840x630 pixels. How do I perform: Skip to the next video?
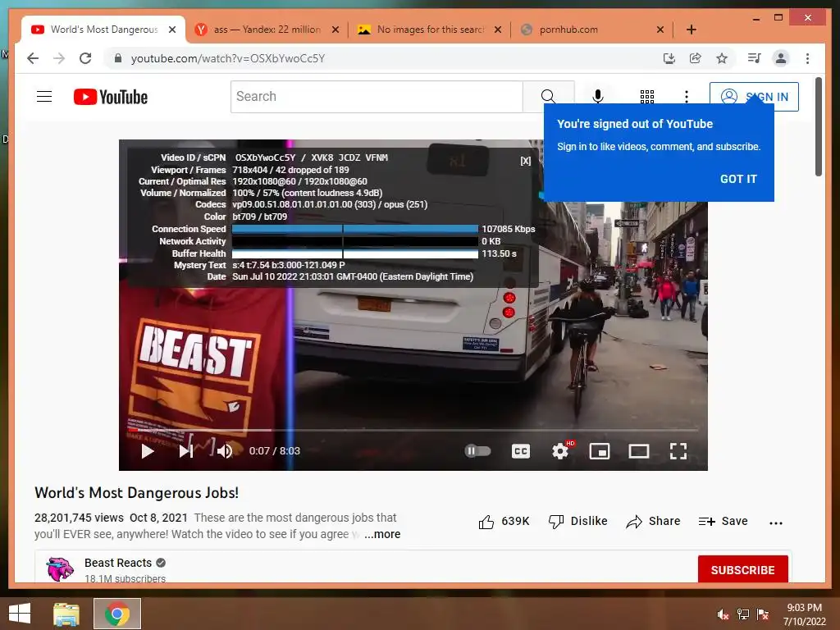186,451
